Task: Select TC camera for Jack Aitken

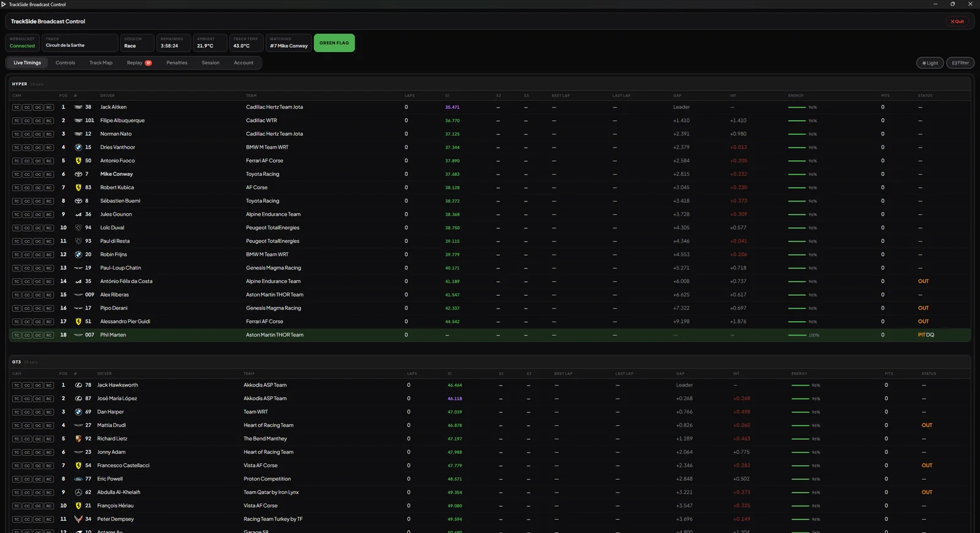Action: click(17, 107)
